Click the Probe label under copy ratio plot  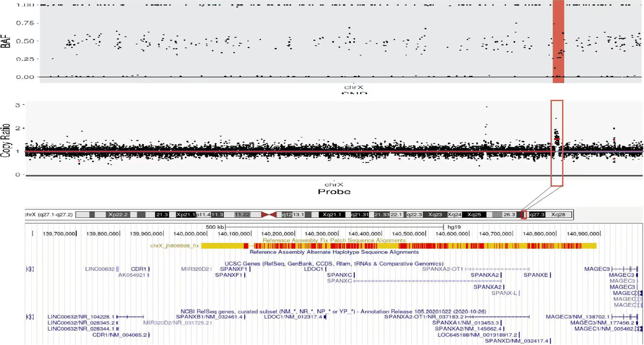334,192
